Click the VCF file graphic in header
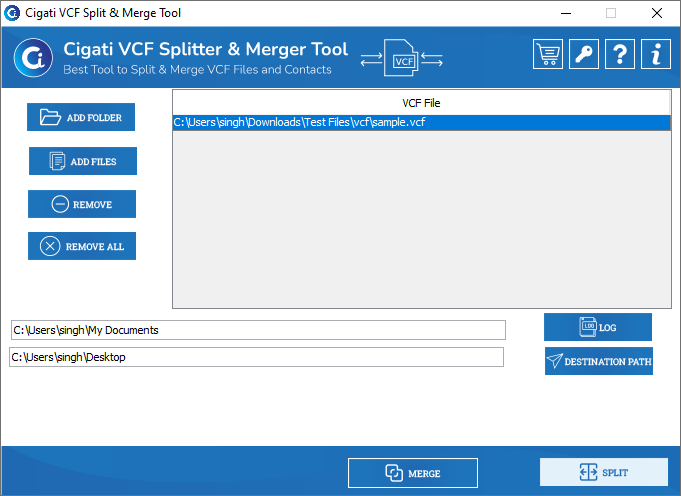This screenshot has width=681, height=496. point(401,58)
